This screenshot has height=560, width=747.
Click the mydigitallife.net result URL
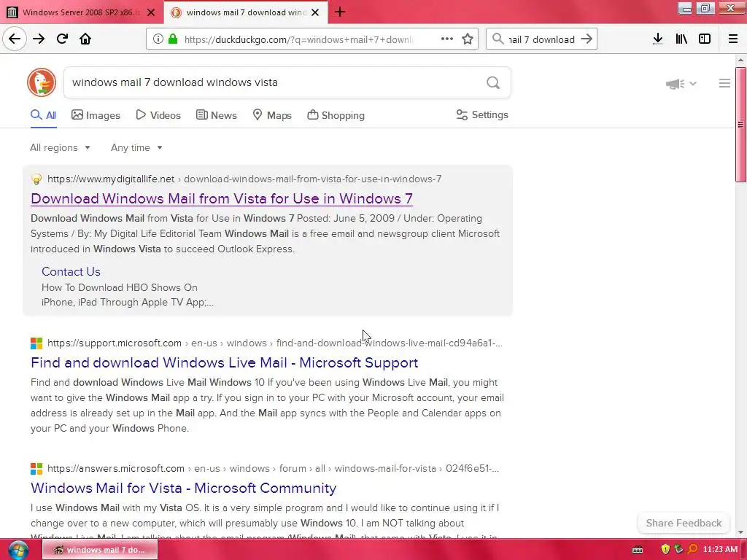pos(244,179)
